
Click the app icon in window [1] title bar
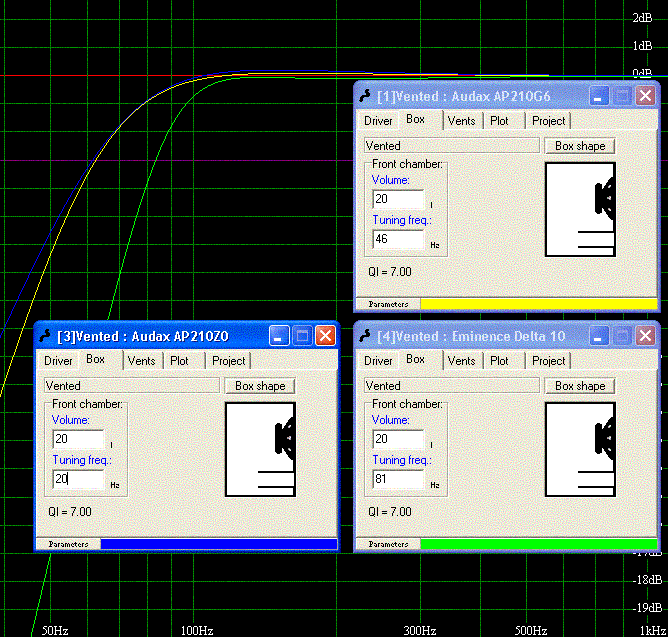point(365,96)
